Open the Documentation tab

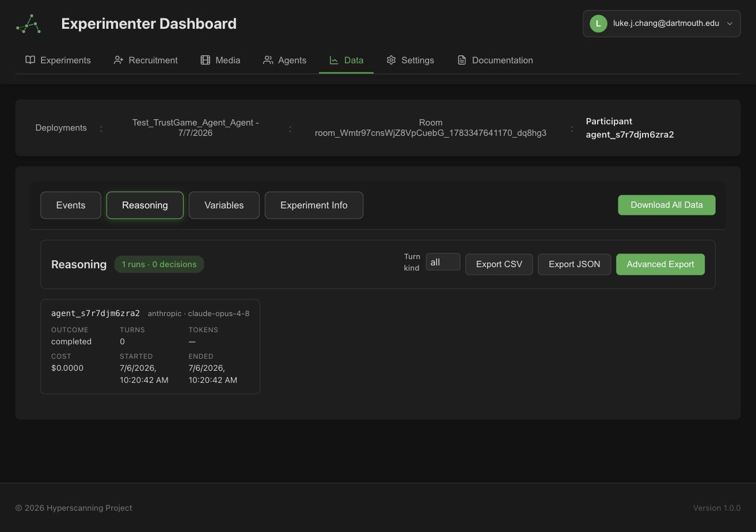(495, 60)
